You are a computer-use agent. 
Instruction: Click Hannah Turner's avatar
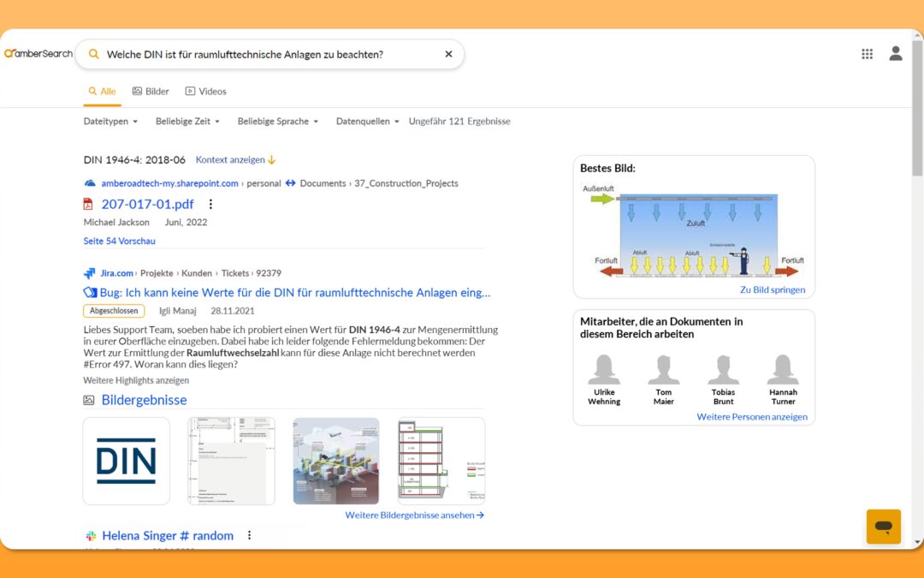[x=783, y=370]
